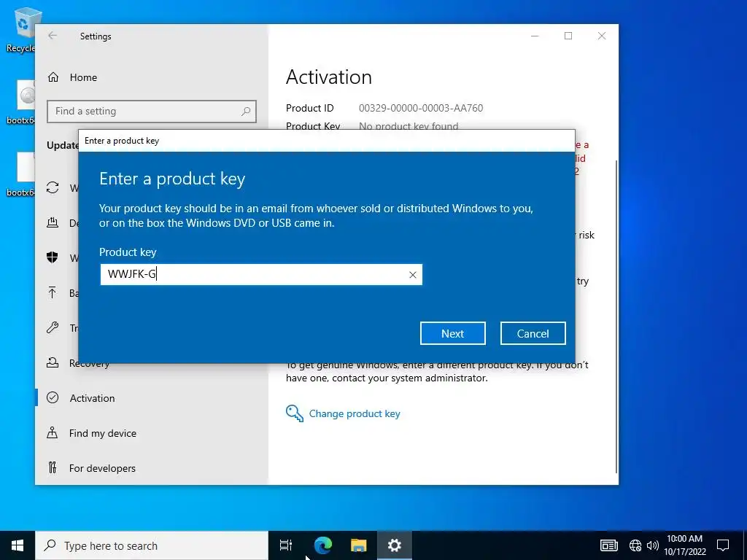The width and height of the screenshot is (747, 560).
Task: Click the Settings gear taskbar icon
Action: tap(395, 545)
